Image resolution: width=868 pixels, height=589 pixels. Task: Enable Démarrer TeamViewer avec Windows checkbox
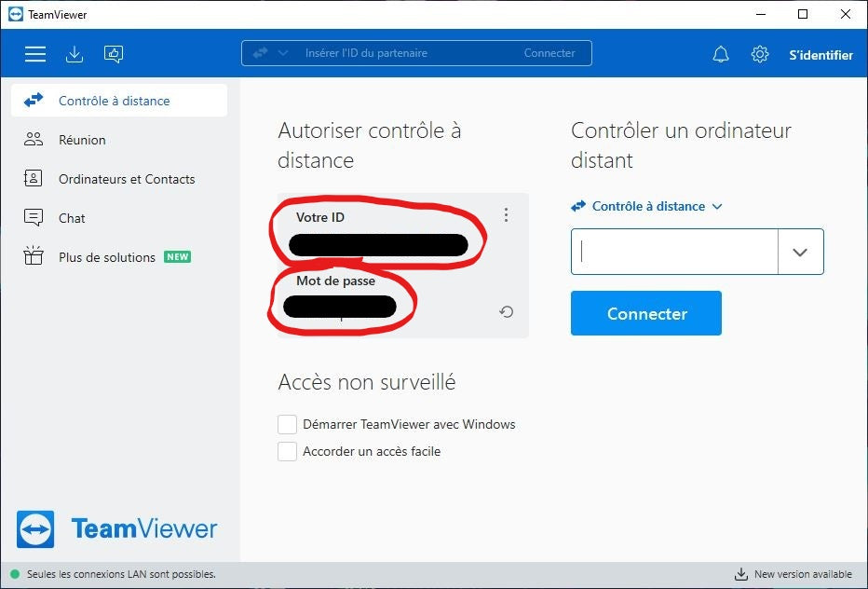287,424
